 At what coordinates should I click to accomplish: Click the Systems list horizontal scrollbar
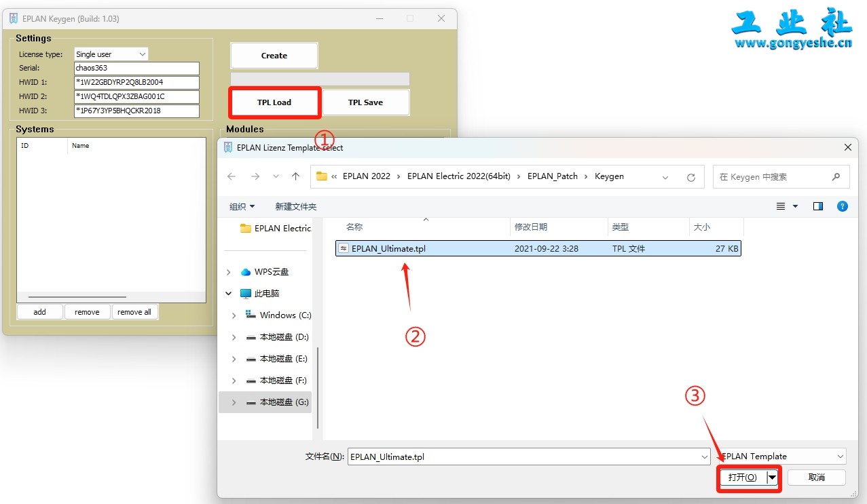coord(77,297)
